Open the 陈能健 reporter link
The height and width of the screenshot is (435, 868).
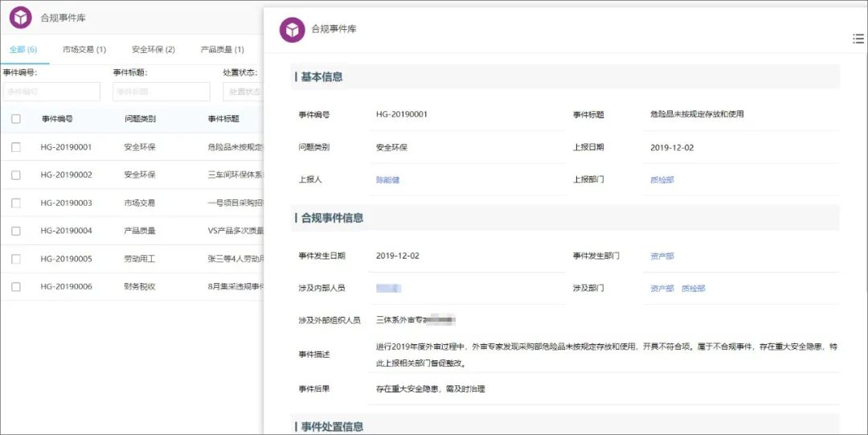click(x=387, y=179)
